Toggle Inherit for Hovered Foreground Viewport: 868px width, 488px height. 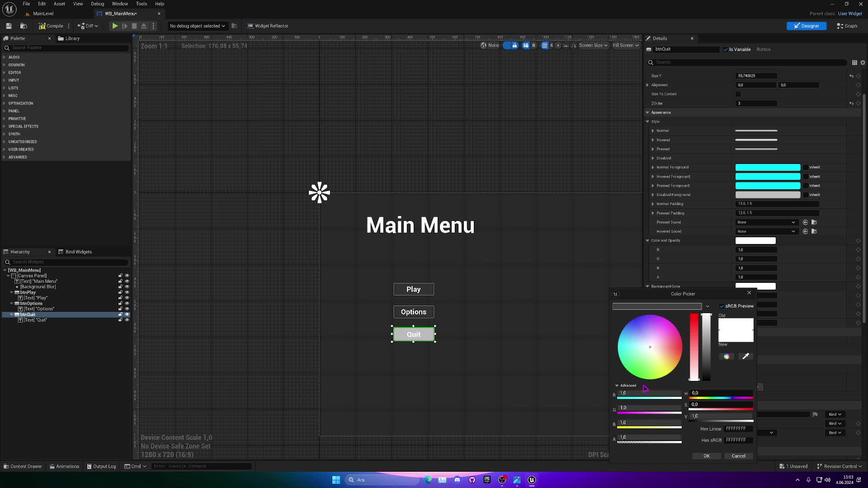805,177
